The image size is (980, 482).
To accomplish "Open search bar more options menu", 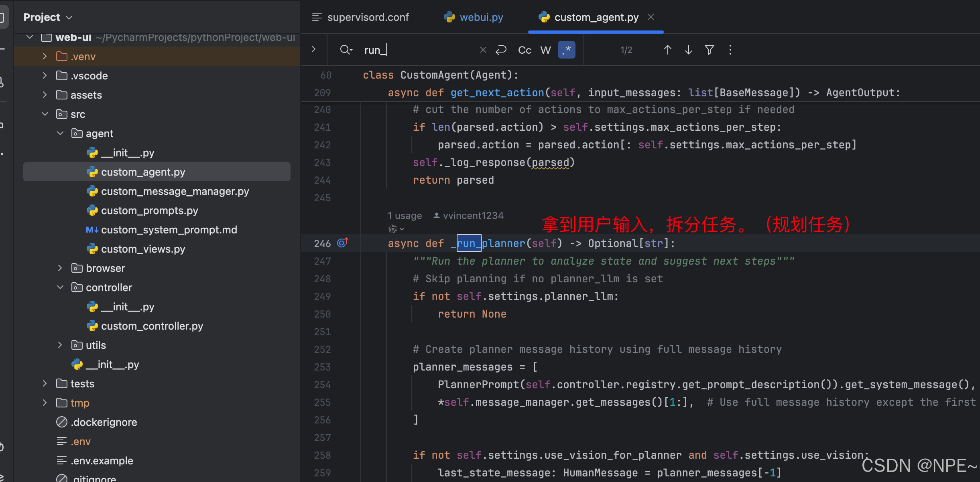I will (730, 50).
